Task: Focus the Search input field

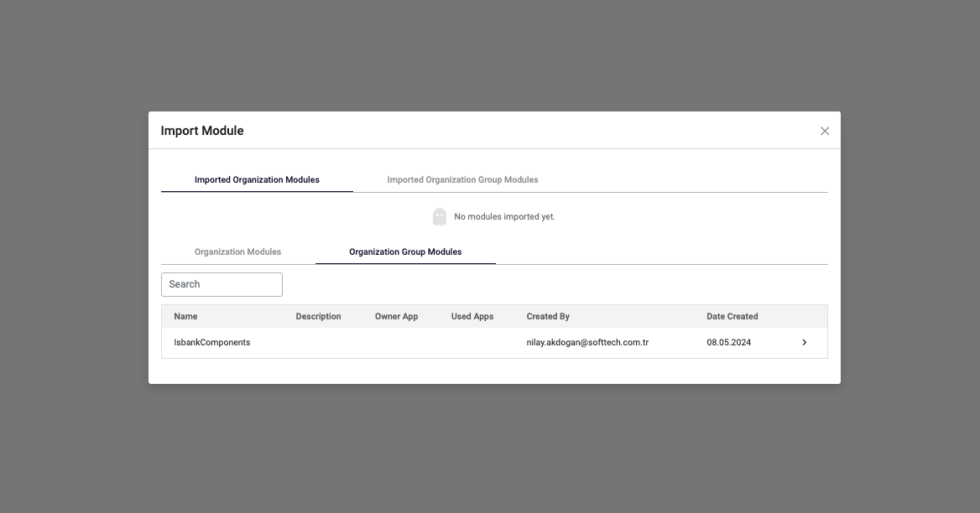Action: tap(222, 284)
